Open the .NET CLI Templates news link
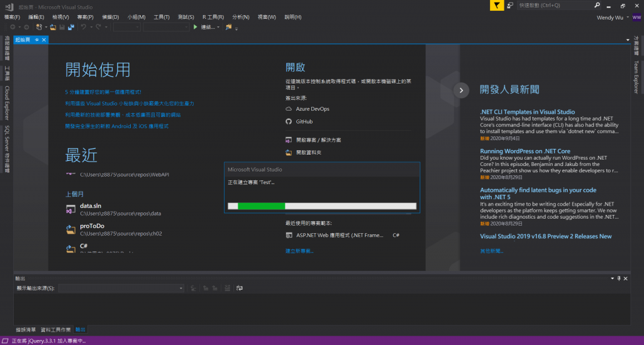Image resolution: width=644 pixels, height=345 pixels. click(x=528, y=112)
